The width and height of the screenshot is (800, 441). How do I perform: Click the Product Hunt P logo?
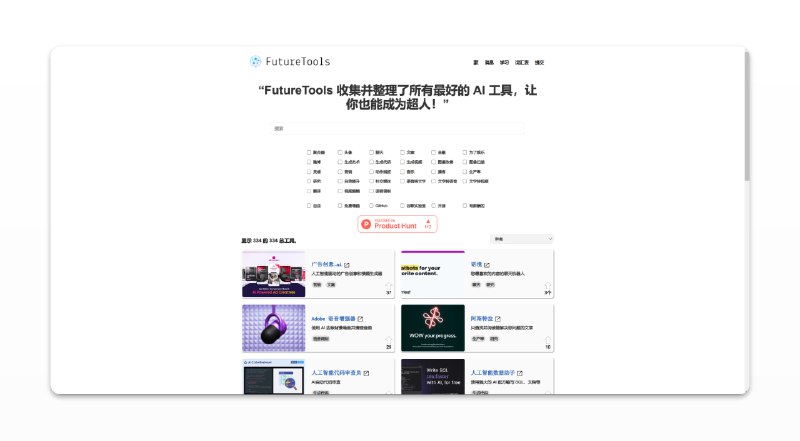366,224
